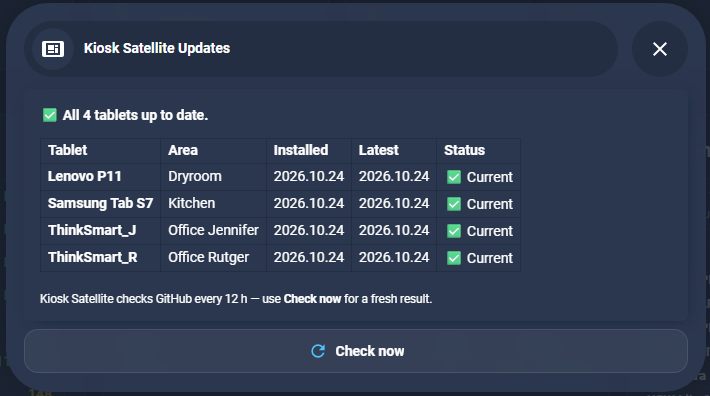Click the All 4 tablets up to date message
Screen dimensions: 710x396
click(135, 115)
